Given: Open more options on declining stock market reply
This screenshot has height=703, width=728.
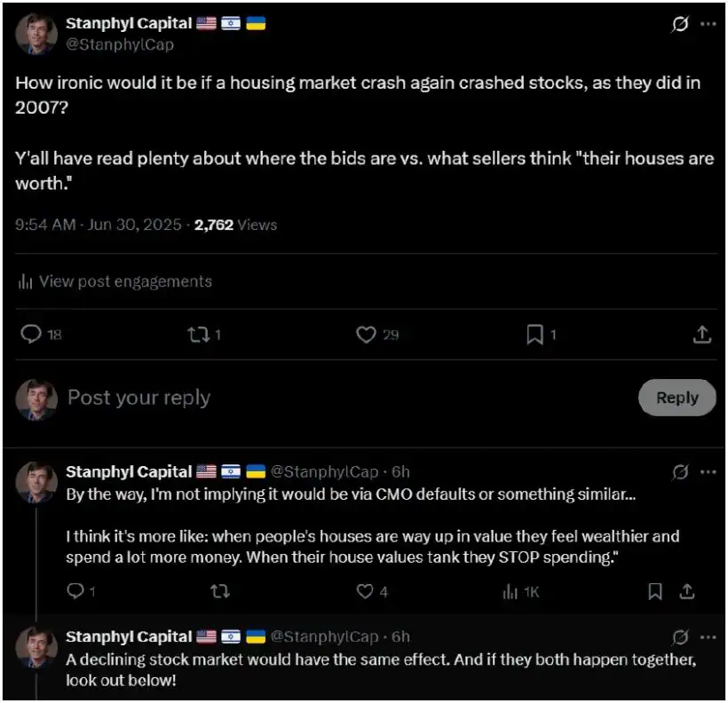Looking at the screenshot, I should (x=708, y=636).
